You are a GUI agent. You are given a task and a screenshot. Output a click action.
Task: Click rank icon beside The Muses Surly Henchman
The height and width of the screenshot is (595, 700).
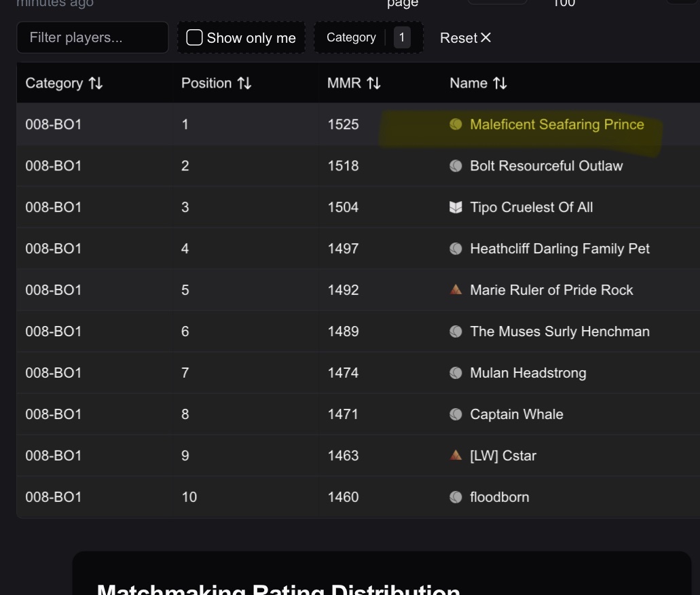[x=456, y=331]
